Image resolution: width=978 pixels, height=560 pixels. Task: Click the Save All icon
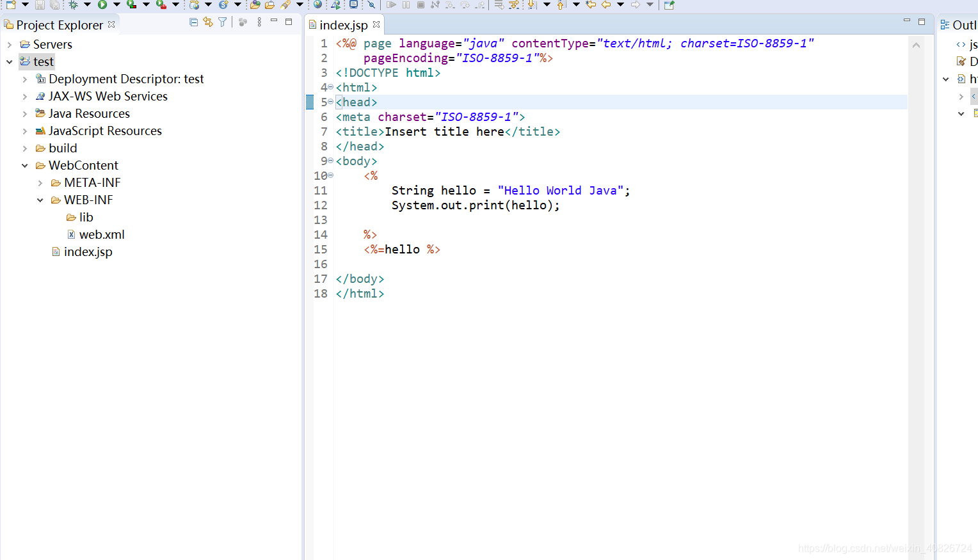[55, 4]
